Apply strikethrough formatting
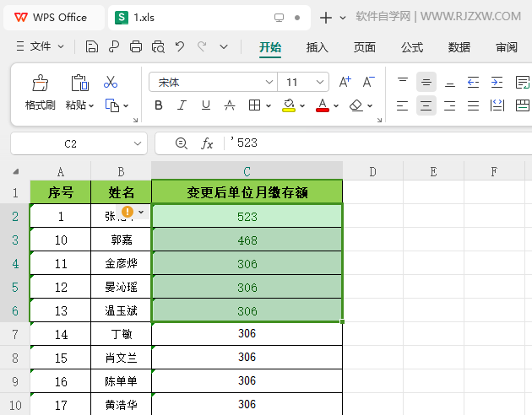Screen dimensions: 532x415 pyautogui.click(x=230, y=105)
